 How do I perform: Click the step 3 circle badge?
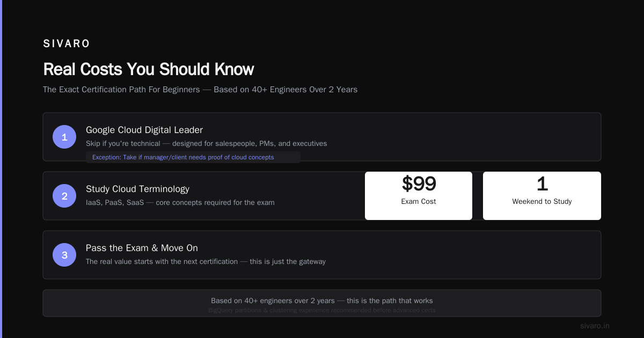(x=64, y=255)
